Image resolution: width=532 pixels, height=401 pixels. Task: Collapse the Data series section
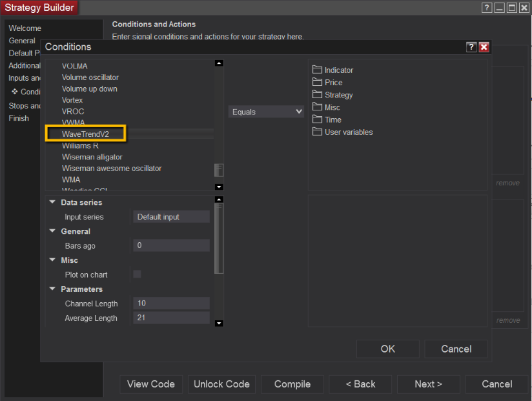52,202
